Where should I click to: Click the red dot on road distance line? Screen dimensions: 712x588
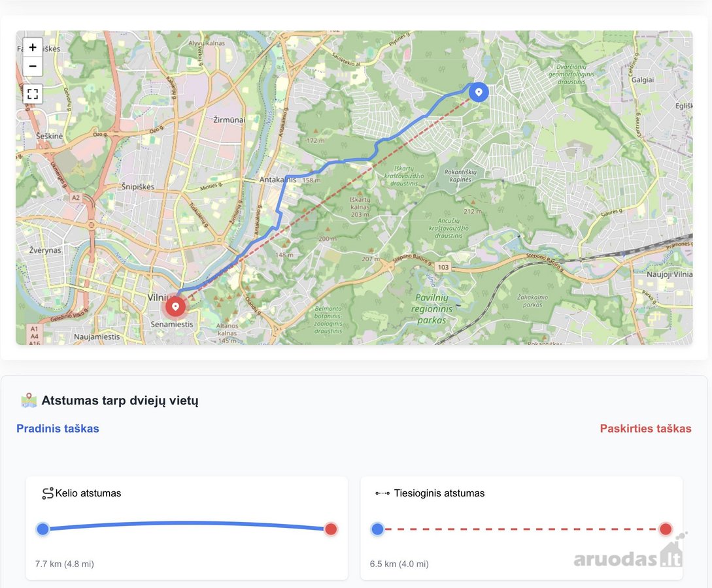331,529
